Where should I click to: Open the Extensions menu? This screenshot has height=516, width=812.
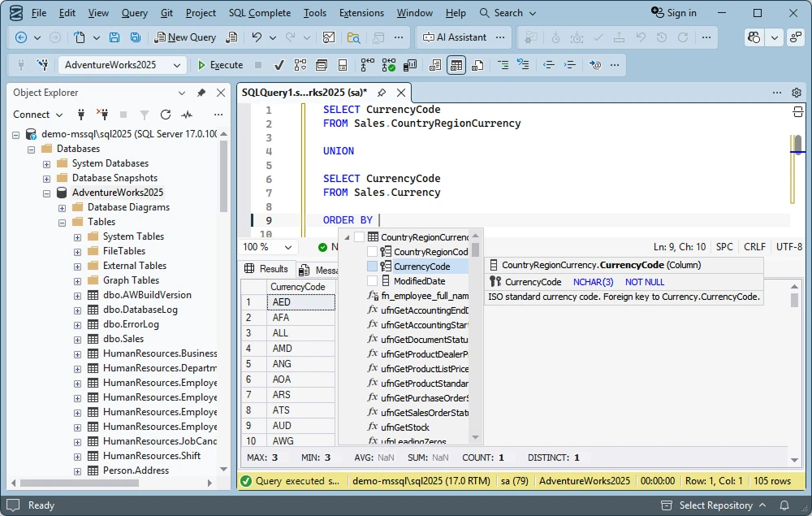pyautogui.click(x=361, y=13)
